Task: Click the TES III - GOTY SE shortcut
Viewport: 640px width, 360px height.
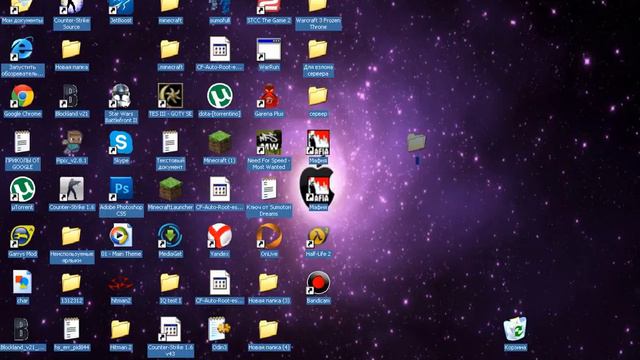Action: coord(170,96)
